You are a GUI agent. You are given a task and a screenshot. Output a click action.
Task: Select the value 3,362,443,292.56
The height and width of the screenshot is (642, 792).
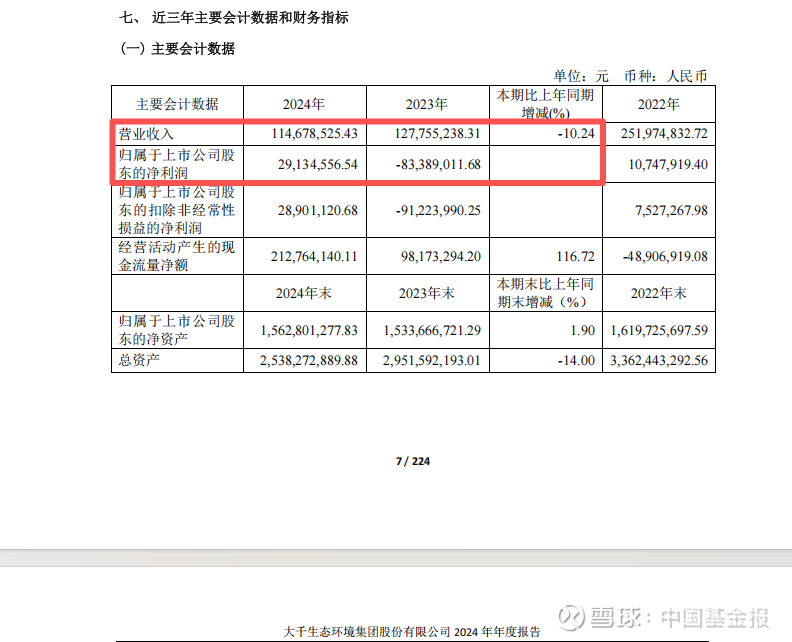click(659, 361)
